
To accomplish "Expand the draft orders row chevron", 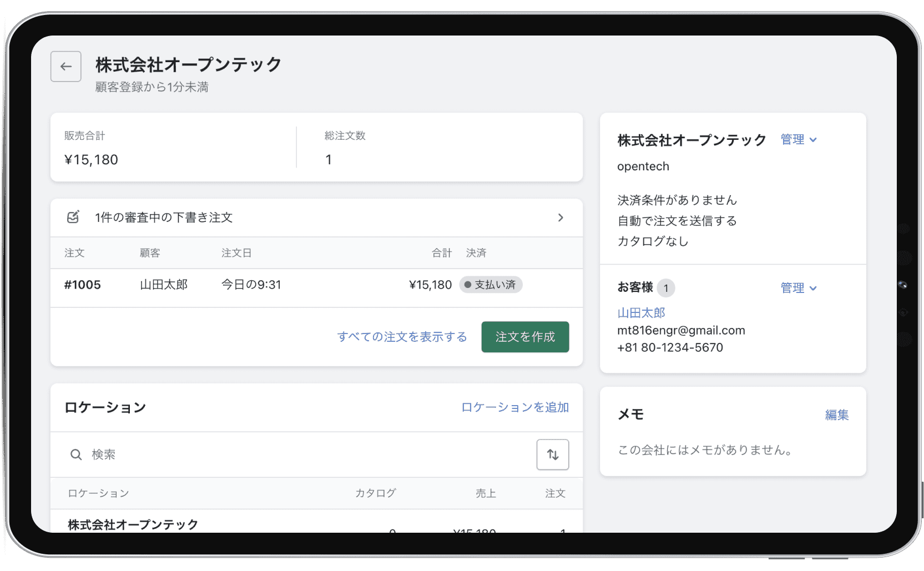I will [561, 218].
